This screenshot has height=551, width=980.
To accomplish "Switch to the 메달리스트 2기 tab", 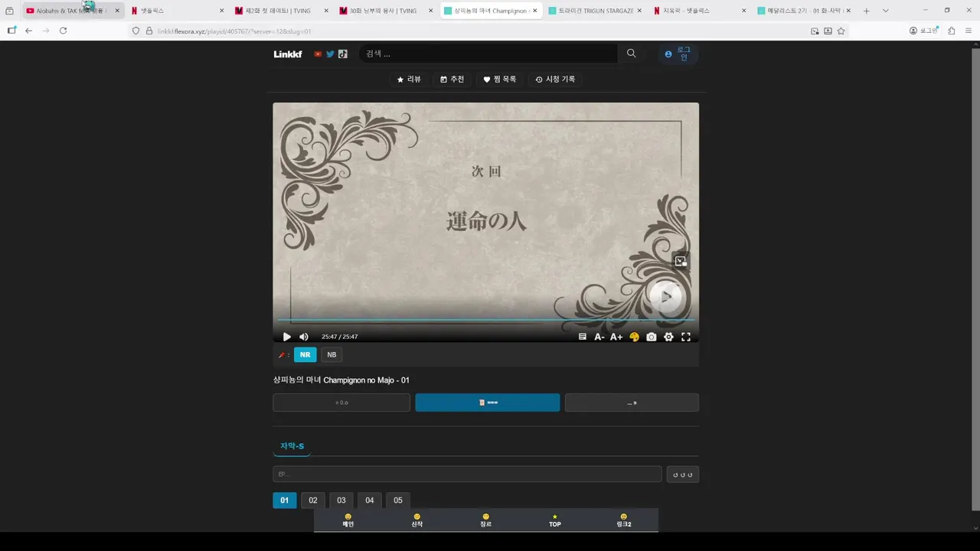I will click(804, 11).
